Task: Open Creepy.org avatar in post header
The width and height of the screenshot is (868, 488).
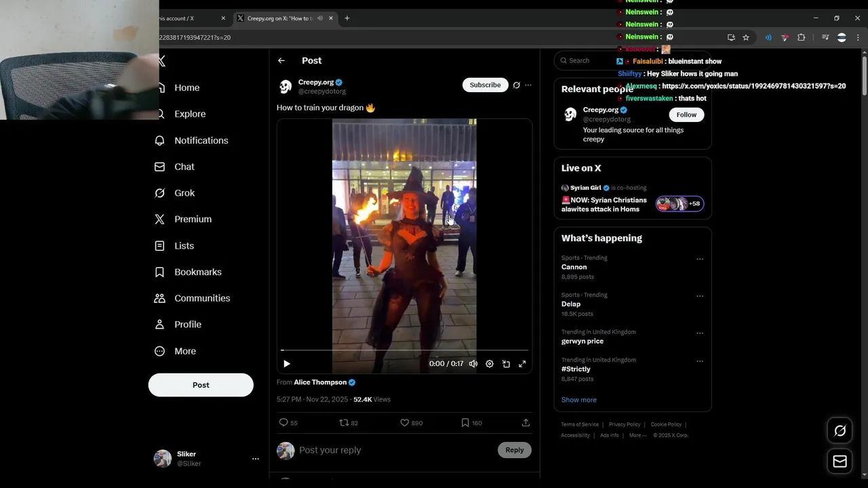Action: [x=285, y=87]
